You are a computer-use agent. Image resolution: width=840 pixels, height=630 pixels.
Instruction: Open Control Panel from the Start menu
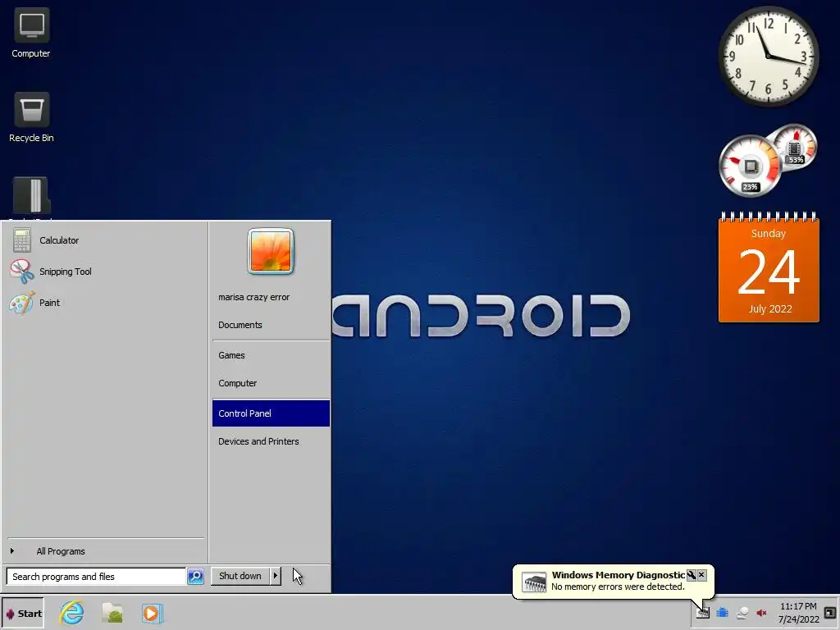(x=271, y=413)
